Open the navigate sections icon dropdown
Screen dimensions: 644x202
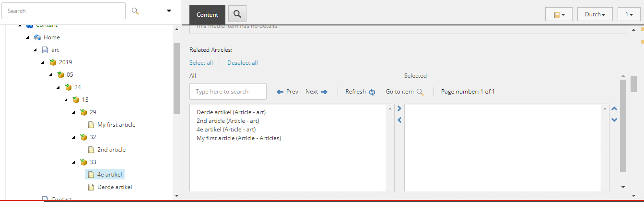[x=559, y=14]
